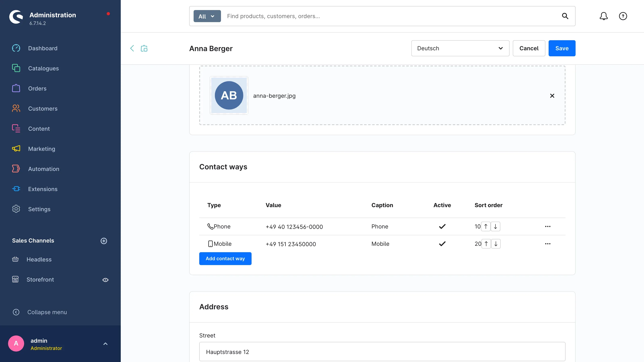The height and width of the screenshot is (362, 644).
Task: Click the Content icon in sidebar
Action: click(16, 129)
